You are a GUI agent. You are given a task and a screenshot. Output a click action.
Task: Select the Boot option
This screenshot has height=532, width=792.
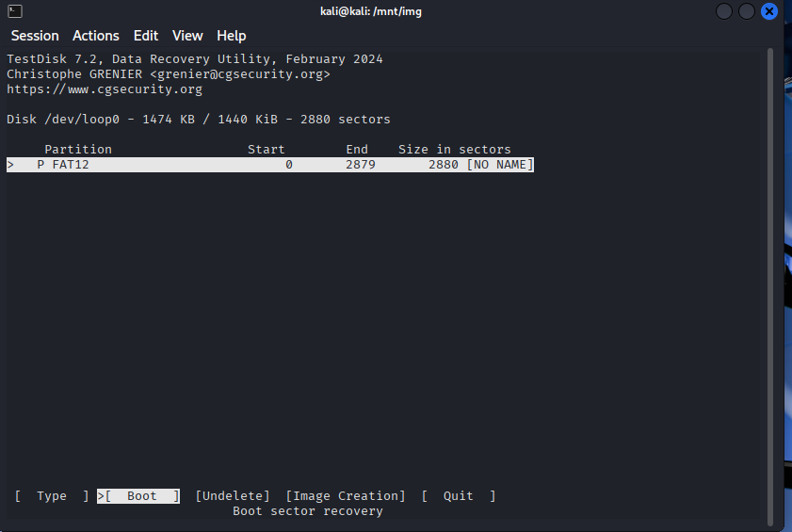[x=138, y=496]
